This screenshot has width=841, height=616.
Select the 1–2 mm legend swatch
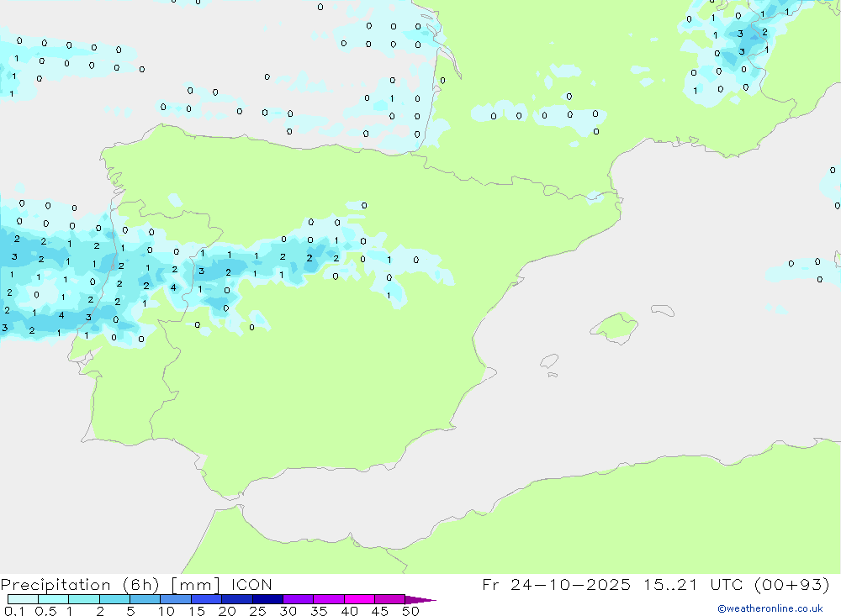[84, 599]
